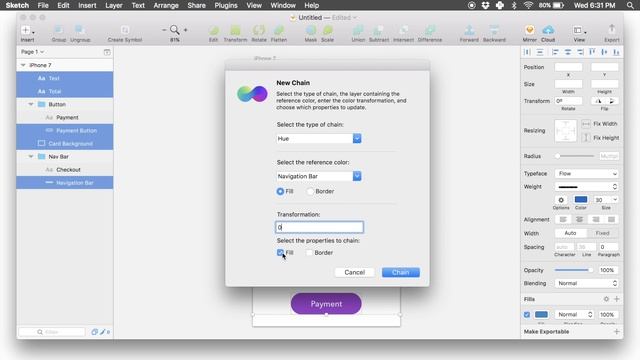Select Auto text width
The height and width of the screenshot is (360, 640).
(x=570, y=233)
